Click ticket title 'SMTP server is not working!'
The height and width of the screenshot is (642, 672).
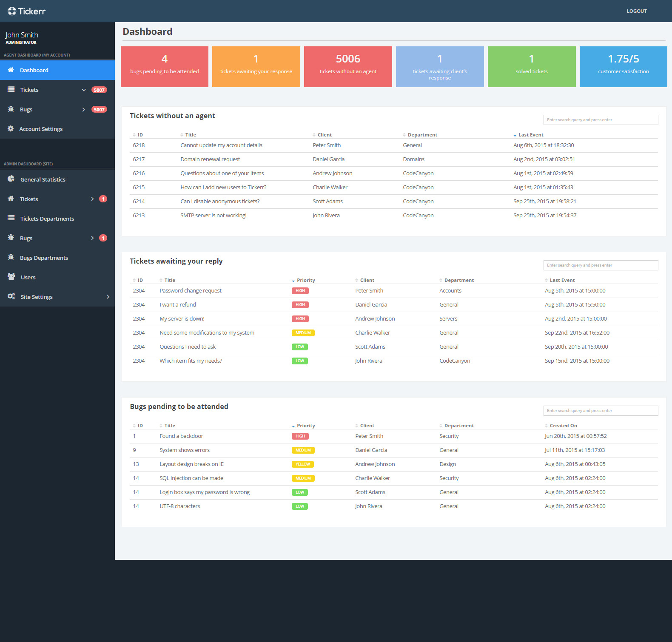coord(214,216)
